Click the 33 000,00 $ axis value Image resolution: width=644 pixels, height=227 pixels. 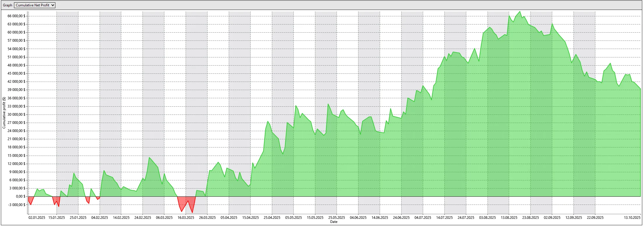pyautogui.click(x=16, y=106)
